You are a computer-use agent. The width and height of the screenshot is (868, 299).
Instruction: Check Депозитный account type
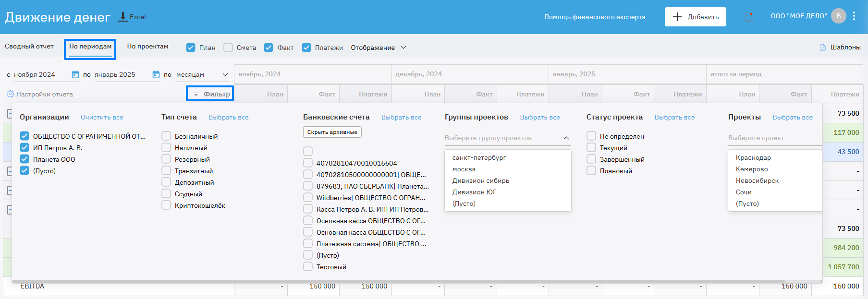pyautogui.click(x=166, y=182)
